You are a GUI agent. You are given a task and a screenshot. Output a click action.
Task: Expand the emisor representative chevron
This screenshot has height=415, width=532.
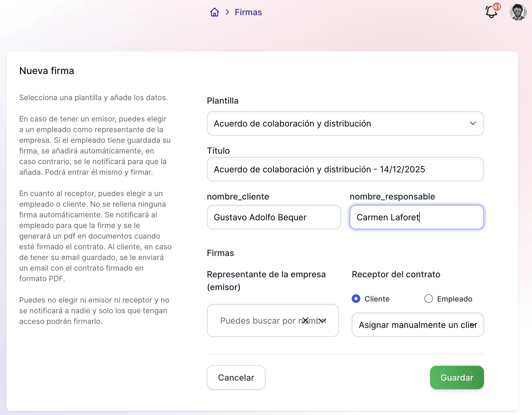(x=323, y=320)
